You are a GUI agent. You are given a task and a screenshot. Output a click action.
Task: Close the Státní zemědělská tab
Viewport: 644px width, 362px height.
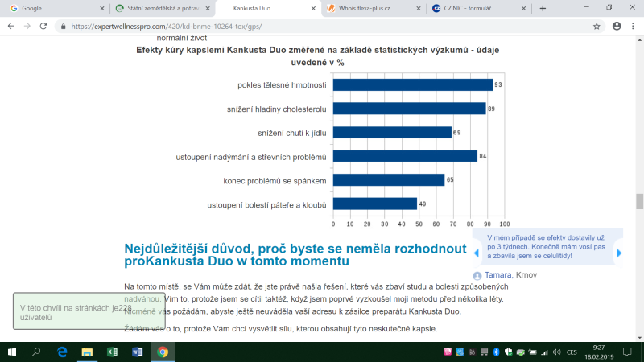[208, 8]
